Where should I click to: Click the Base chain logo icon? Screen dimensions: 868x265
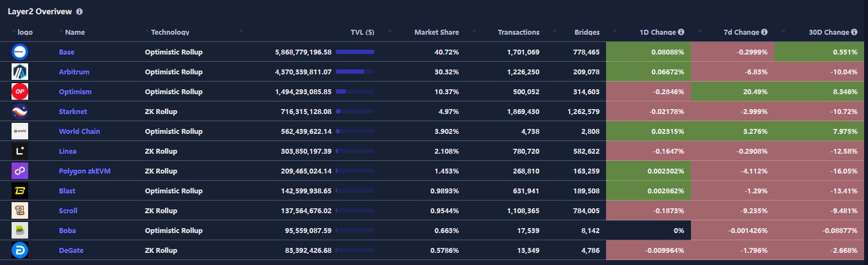click(x=20, y=52)
